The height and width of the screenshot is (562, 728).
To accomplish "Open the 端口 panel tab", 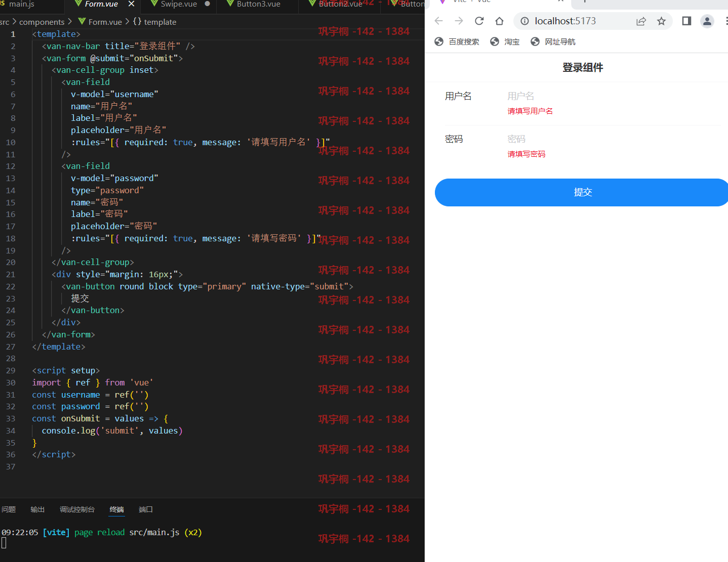I will (146, 509).
